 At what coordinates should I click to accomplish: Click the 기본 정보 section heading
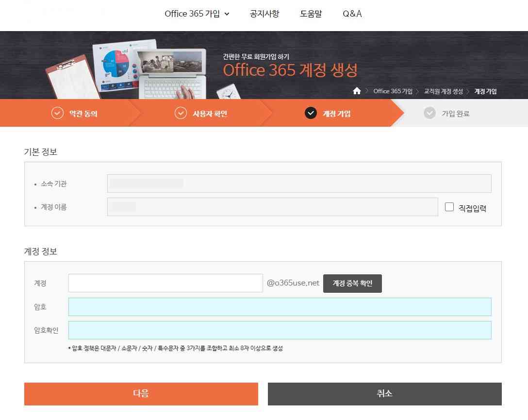[40, 152]
